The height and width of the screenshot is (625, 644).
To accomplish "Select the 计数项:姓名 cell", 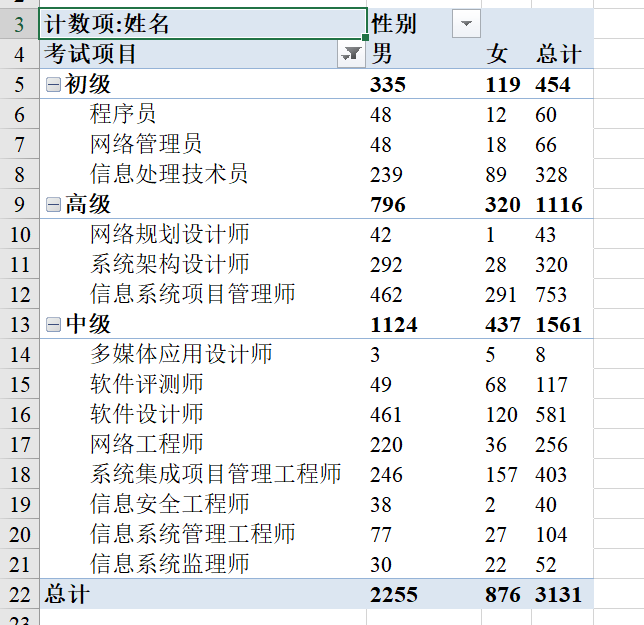I will (x=203, y=23).
